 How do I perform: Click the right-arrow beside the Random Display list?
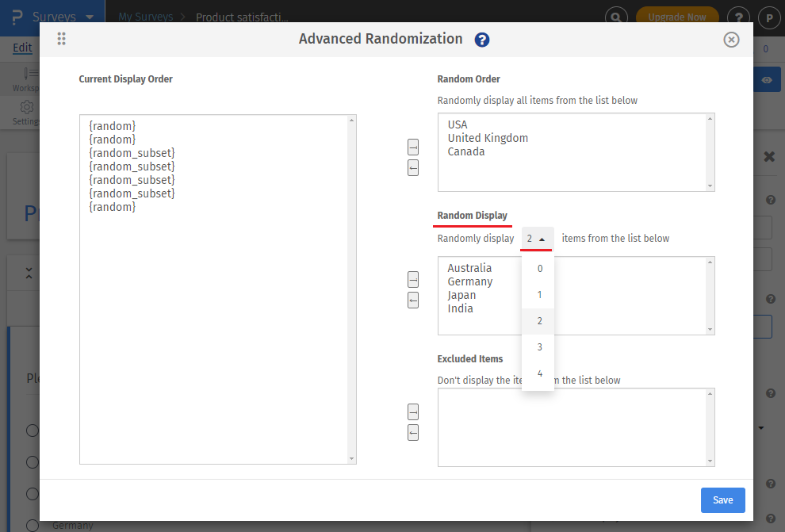tap(412, 279)
